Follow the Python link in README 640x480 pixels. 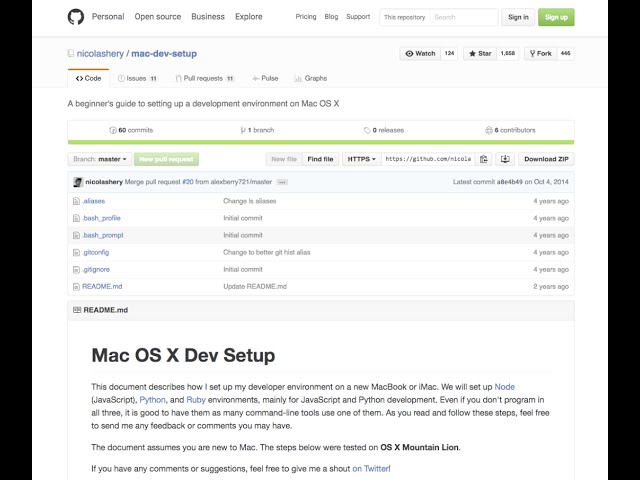pyautogui.click(x=153, y=400)
